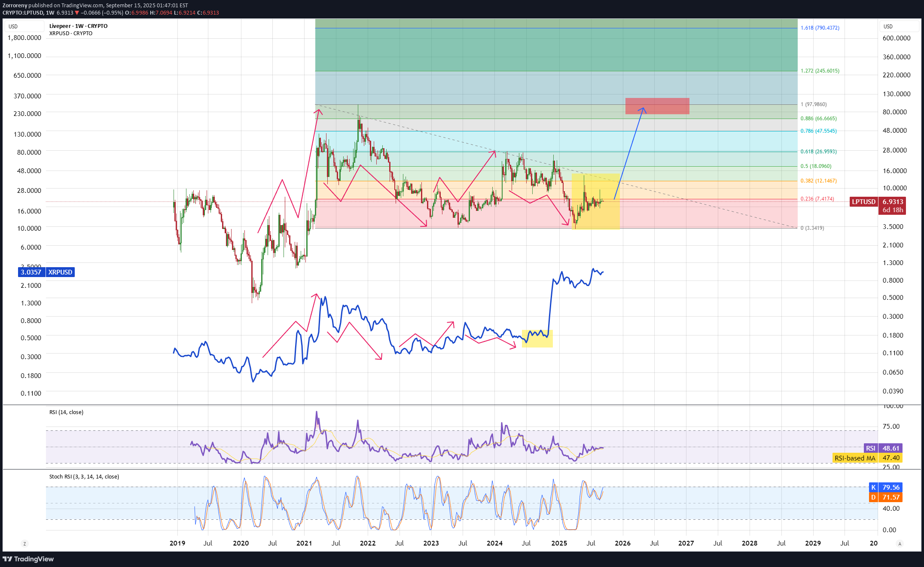Click the 2029 label on the time axis

pos(813,543)
